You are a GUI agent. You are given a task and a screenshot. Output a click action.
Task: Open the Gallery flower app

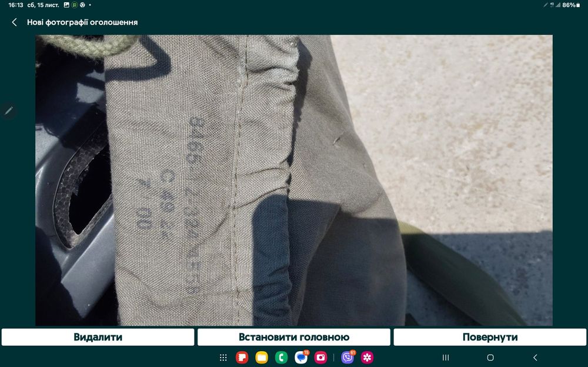pos(367,358)
